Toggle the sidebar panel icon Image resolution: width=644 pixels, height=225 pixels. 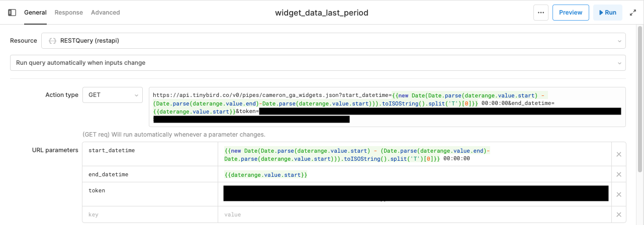point(12,13)
